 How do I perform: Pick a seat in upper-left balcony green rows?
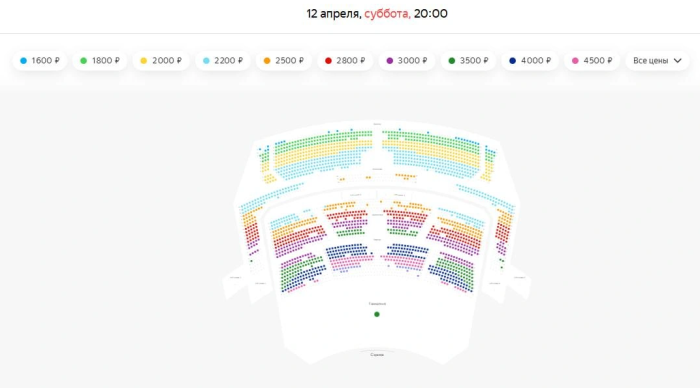(x=312, y=140)
